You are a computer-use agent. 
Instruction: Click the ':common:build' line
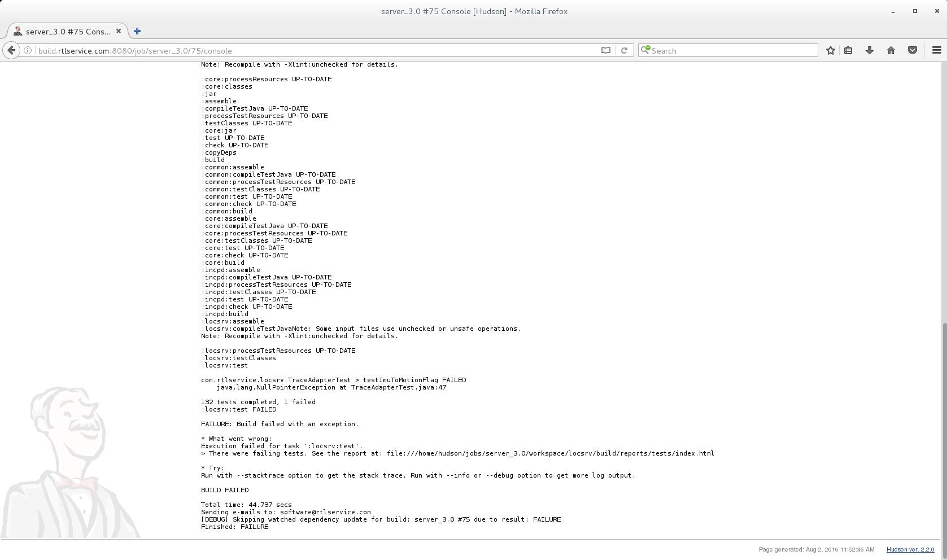pyautogui.click(x=227, y=211)
